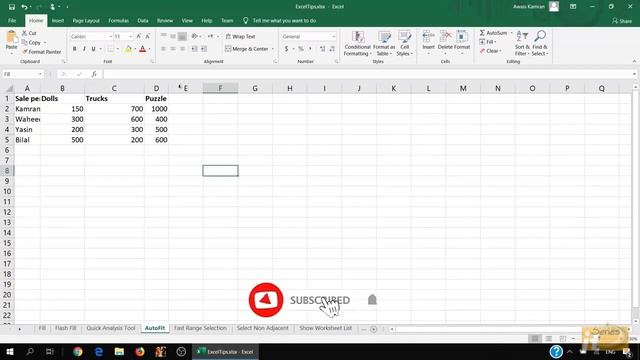Select column F header
This screenshot has width=640, height=360.
coord(220,88)
